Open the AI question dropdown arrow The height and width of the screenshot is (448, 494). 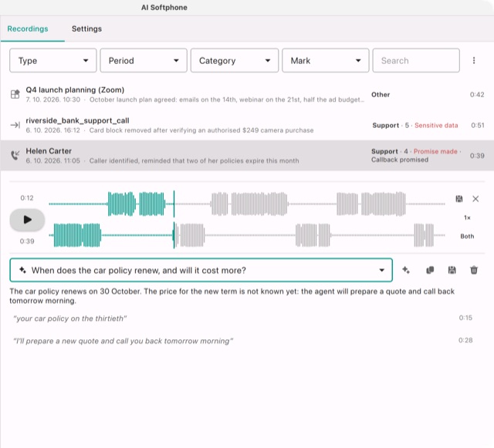point(381,270)
